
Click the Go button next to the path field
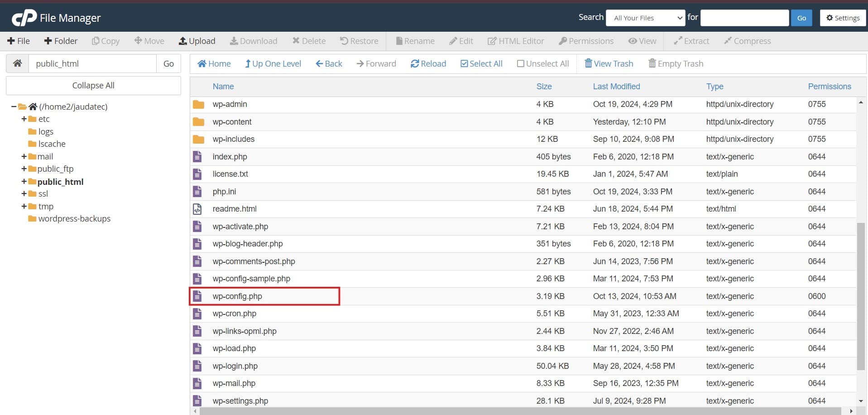pyautogui.click(x=168, y=63)
